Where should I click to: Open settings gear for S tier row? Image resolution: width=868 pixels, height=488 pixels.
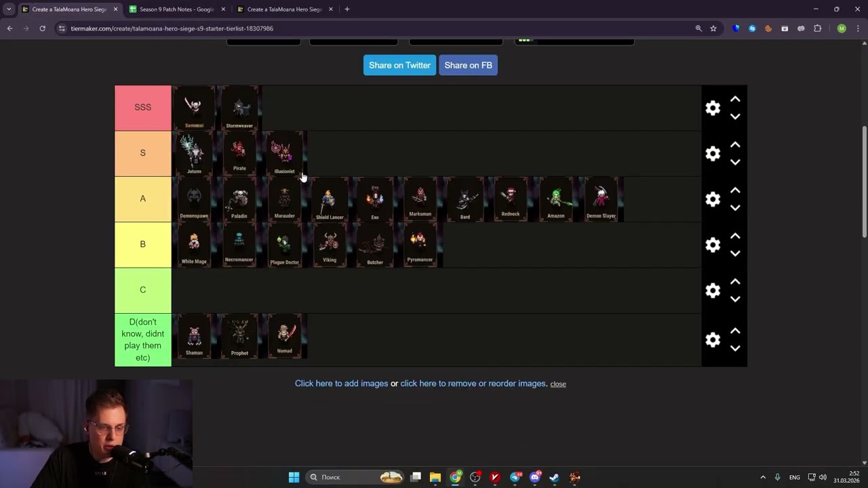click(x=713, y=154)
